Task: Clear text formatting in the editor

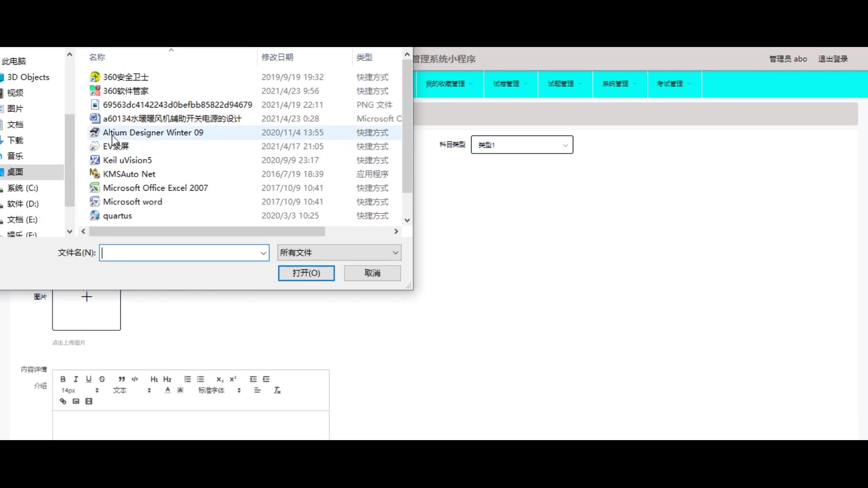Action: tap(277, 390)
